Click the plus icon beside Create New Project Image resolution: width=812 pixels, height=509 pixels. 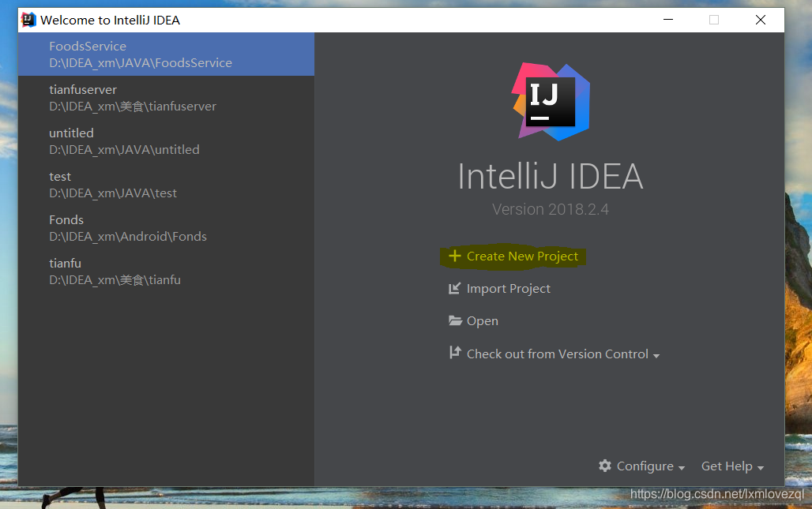(x=454, y=256)
